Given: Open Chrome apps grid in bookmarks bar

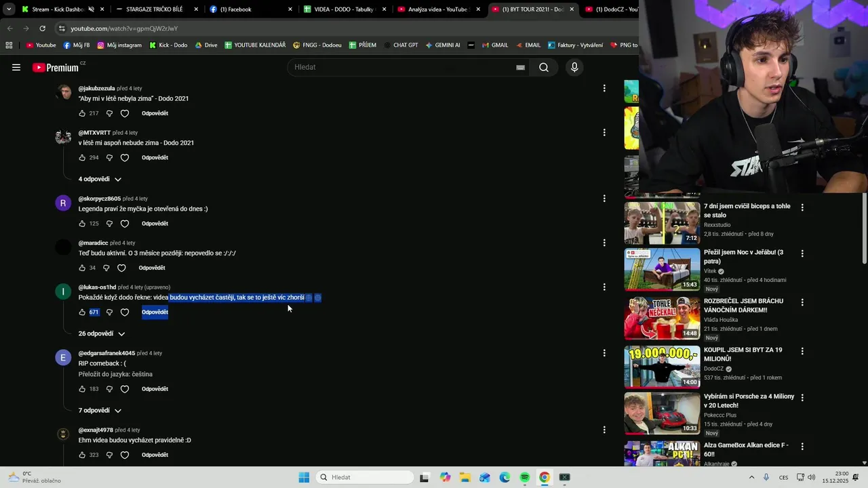Looking at the screenshot, I should coord(9,45).
